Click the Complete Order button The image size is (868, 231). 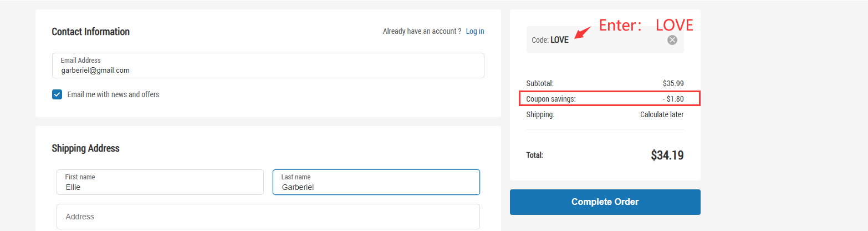click(x=605, y=202)
